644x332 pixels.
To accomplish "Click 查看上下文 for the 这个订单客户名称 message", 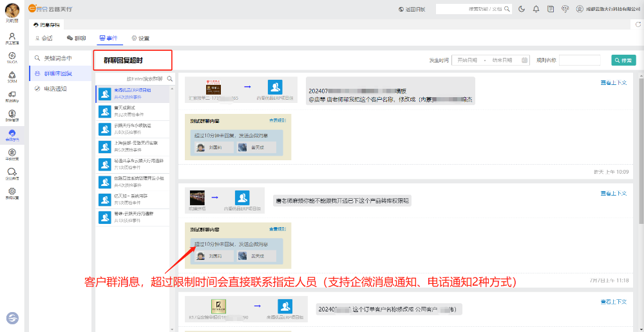I will coord(614,302).
